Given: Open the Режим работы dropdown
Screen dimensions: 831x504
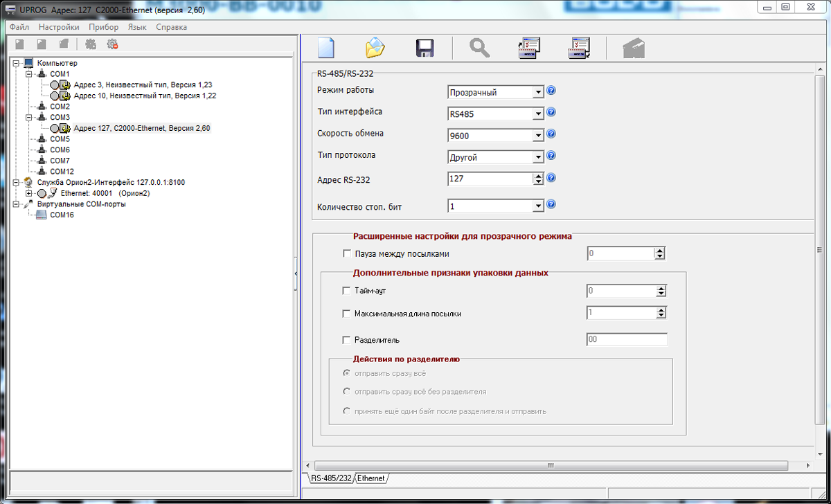Looking at the screenshot, I should point(538,92).
